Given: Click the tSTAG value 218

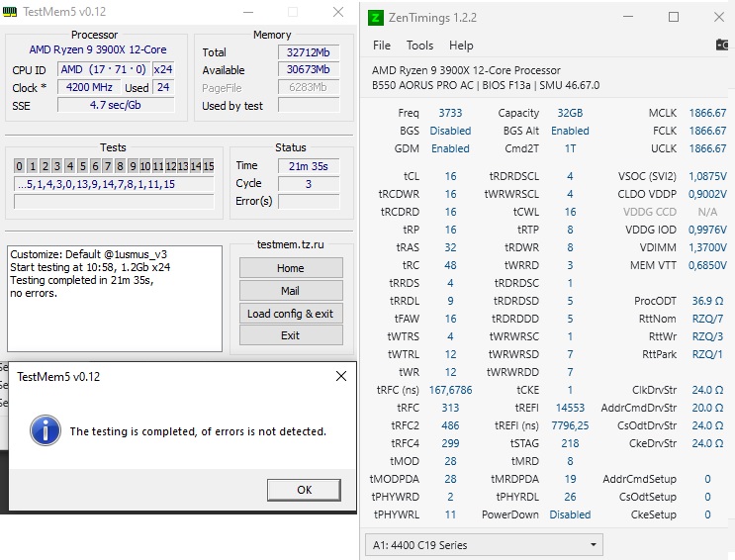Looking at the screenshot, I should tap(570, 443).
